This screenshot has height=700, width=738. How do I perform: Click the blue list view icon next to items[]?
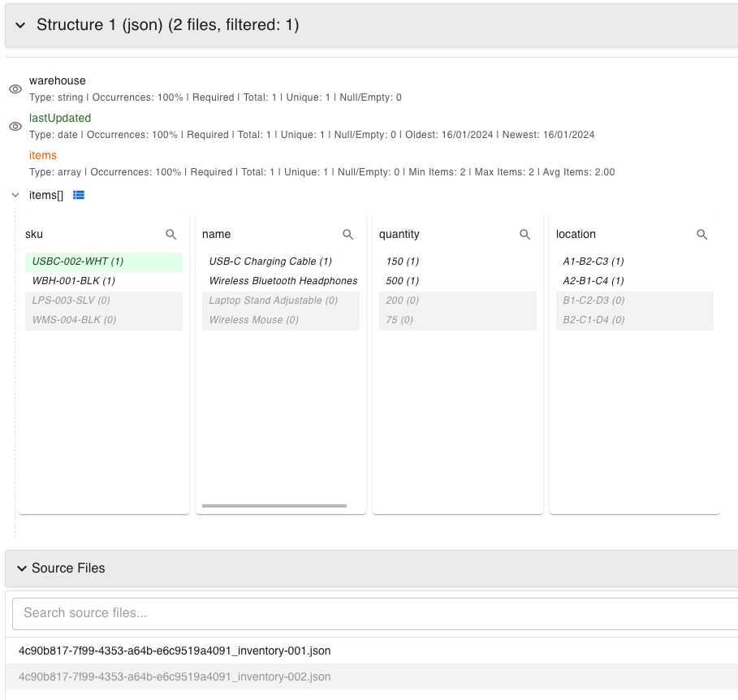click(x=79, y=195)
